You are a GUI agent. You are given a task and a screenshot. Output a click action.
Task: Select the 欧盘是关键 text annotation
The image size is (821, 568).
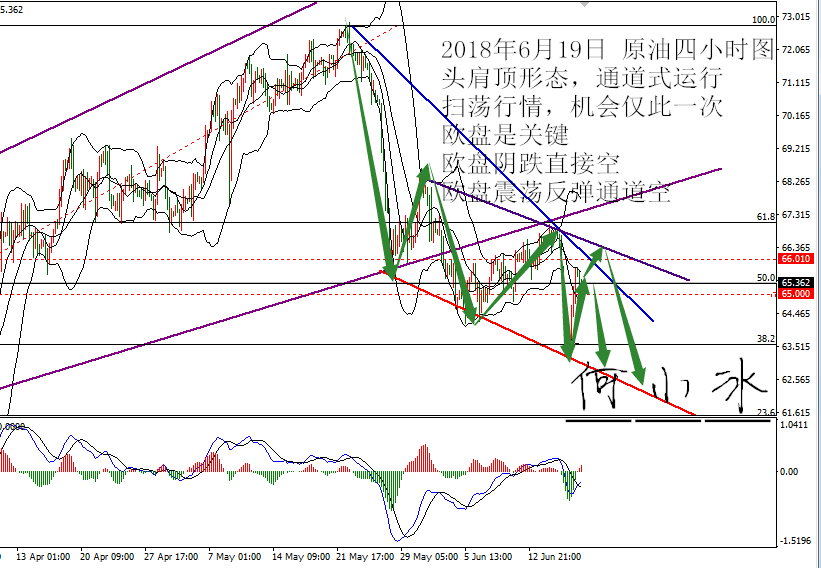(x=505, y=136)
